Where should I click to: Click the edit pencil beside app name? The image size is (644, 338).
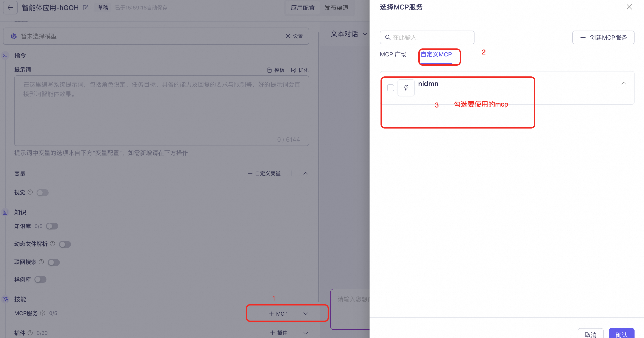pos(86,8)
